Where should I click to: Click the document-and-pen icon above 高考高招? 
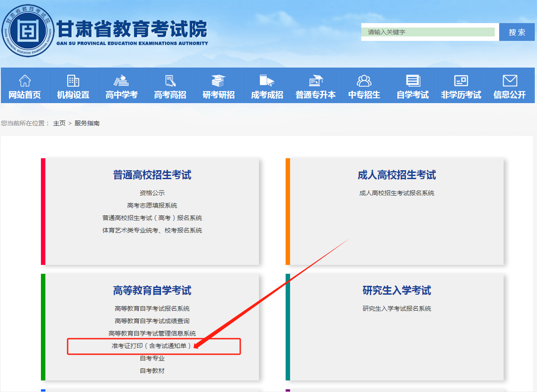pyautogui.click(x=170, y=81)
